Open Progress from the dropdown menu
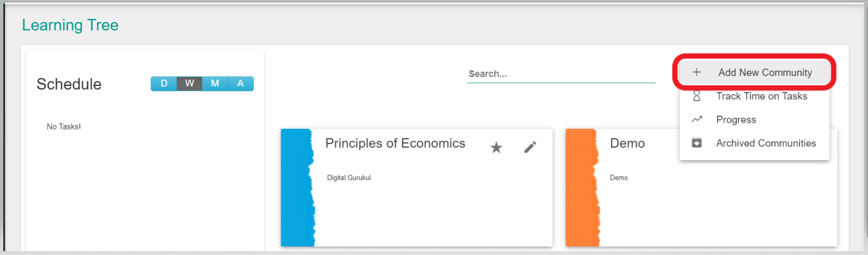The height and width of the screenshot is (255, 868). click(x=736, y=120)
